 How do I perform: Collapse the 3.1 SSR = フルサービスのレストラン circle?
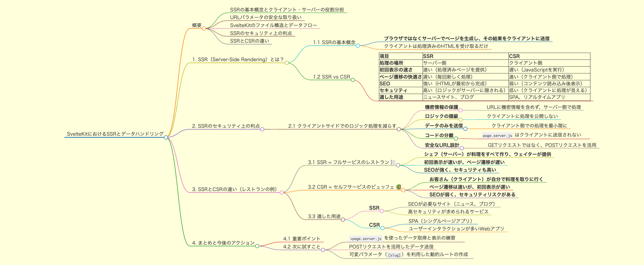tap(398, 165)
